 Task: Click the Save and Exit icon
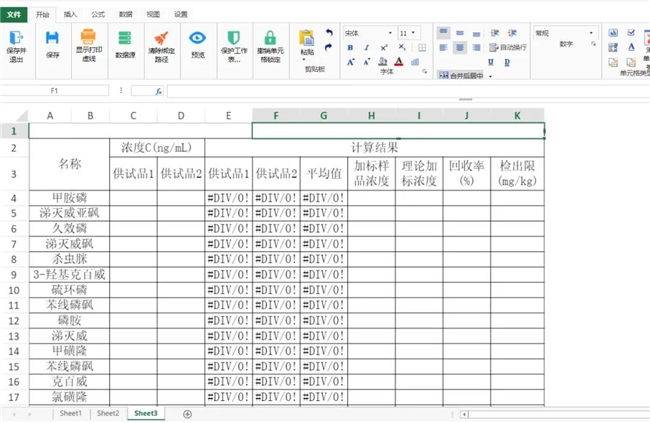click(x=16, y=43)
